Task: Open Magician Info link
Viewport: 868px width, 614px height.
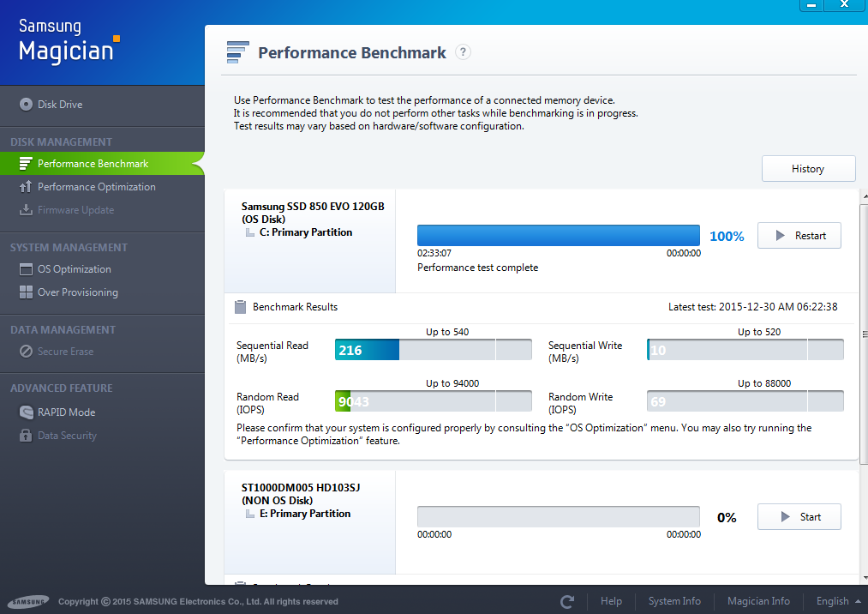Action: [758, 601]
